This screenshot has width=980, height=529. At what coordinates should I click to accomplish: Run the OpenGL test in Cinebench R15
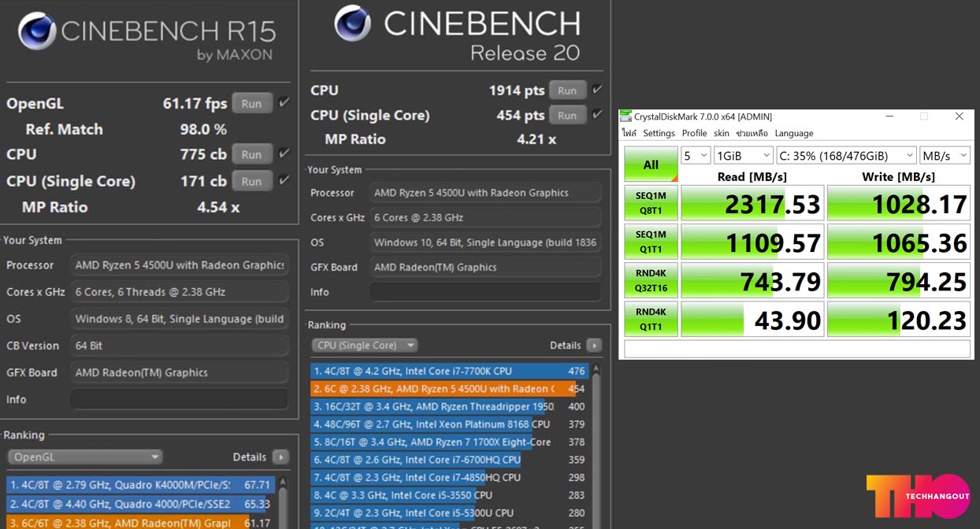[252, 103]
